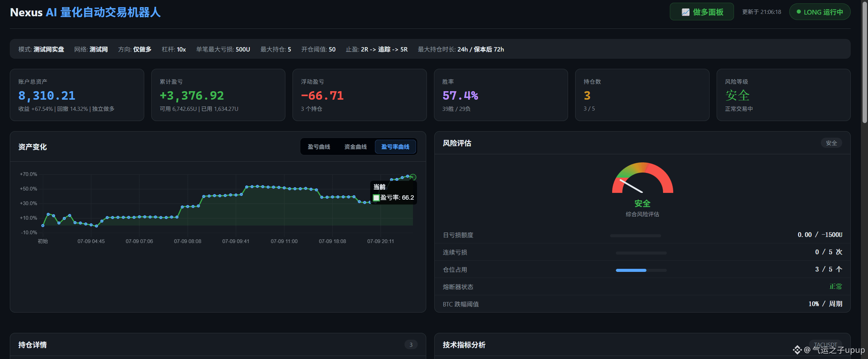Click the 仓位占用 progress bar
Viewport: 868px width, 359px height.
point(641,270)
